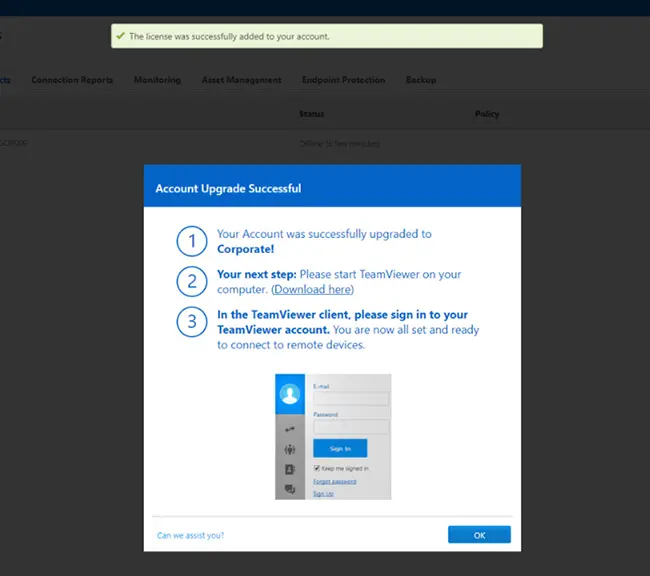Click the Can we assist you link
This screenshot has height=576, width=650.
click(x=190, y=535)
